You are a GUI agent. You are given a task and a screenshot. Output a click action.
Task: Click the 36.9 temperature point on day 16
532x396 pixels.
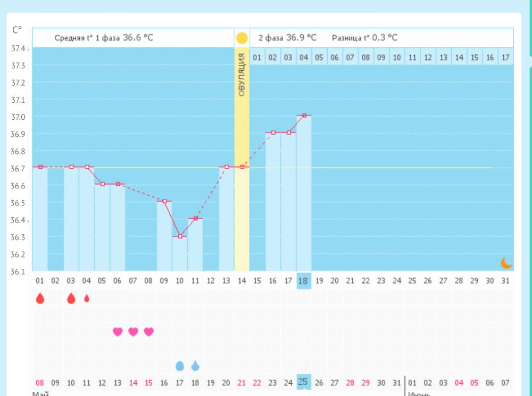[273, 133]
